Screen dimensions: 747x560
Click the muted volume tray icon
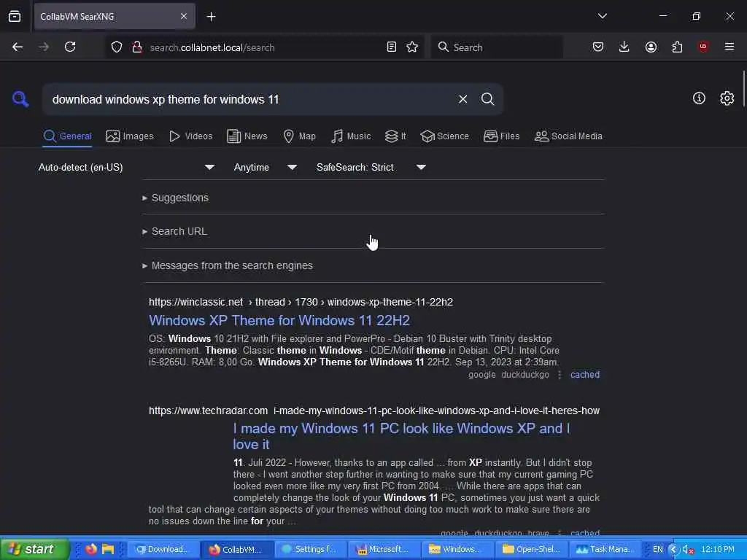687,550
